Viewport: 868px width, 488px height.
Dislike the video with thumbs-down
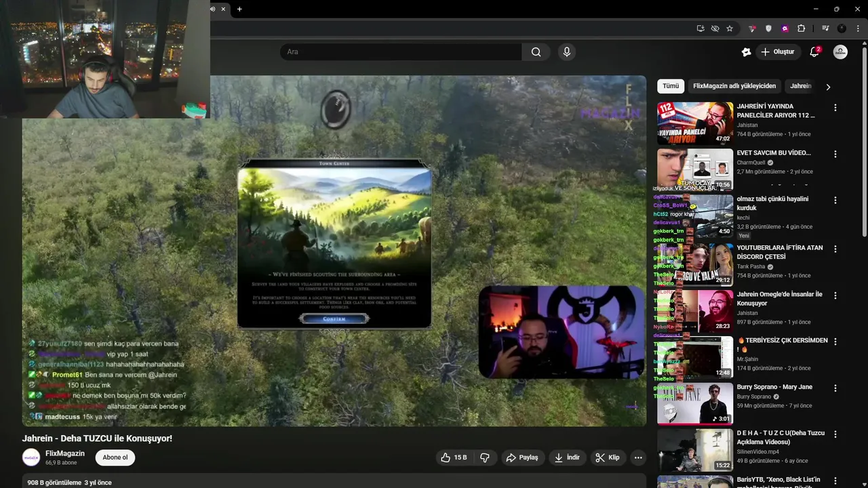(485, 457)
